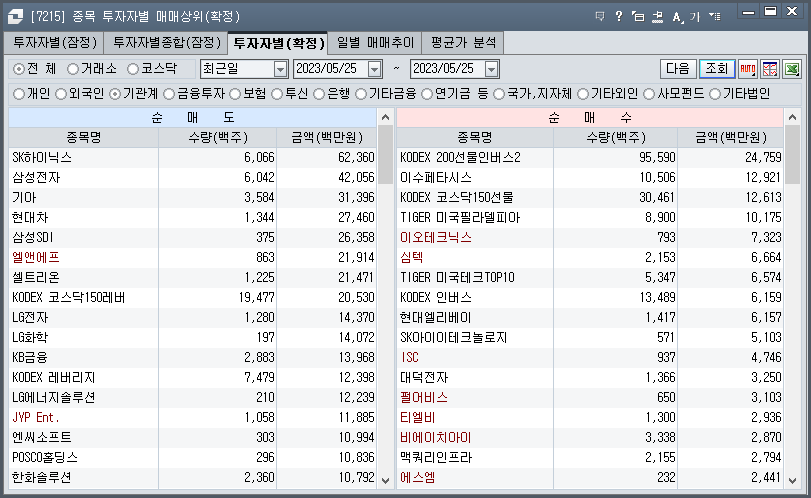811x498 pixels.
Task: Select the 외국인 investor radio button
Action: (61, 94)
